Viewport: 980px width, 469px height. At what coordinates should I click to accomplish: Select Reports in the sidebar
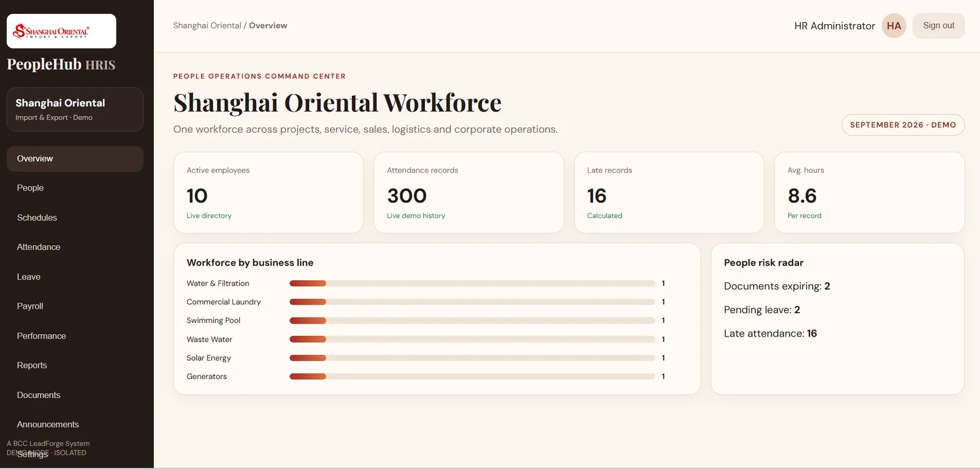point(75,365)
